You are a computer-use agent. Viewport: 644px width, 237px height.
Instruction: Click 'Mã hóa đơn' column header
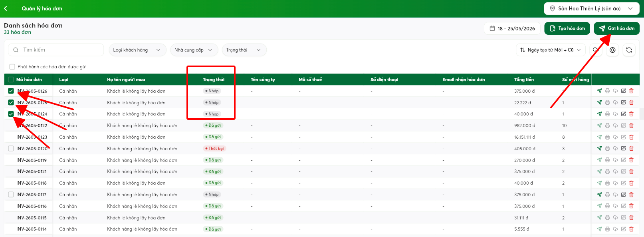pyautogui.click(x=29, y=80)
